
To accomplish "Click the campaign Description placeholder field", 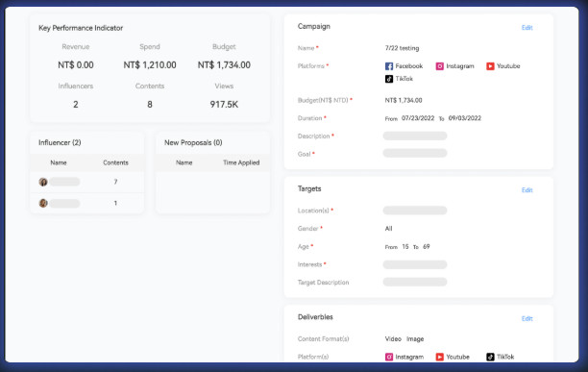I will coord(415,136).
